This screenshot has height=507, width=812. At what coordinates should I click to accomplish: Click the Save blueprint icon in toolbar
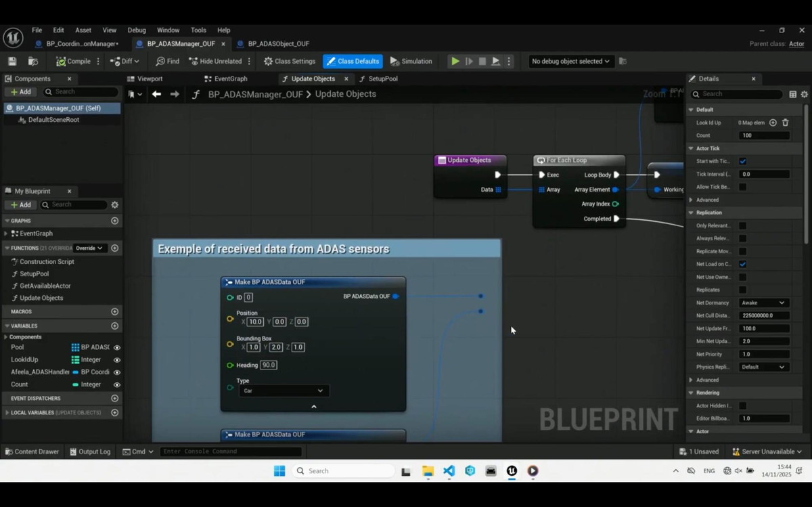point(12,61)
